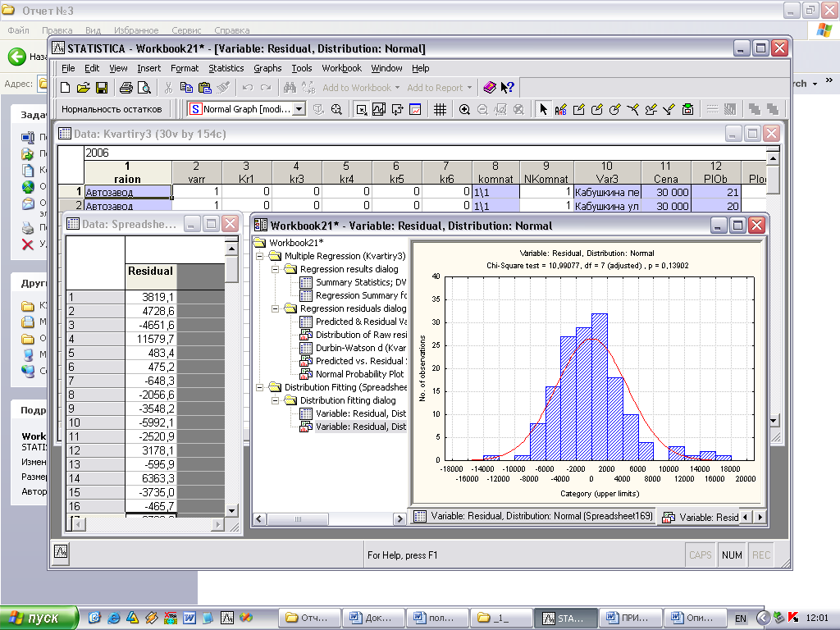
Task: Click the Print Preview icon
Action: [144, 88]
